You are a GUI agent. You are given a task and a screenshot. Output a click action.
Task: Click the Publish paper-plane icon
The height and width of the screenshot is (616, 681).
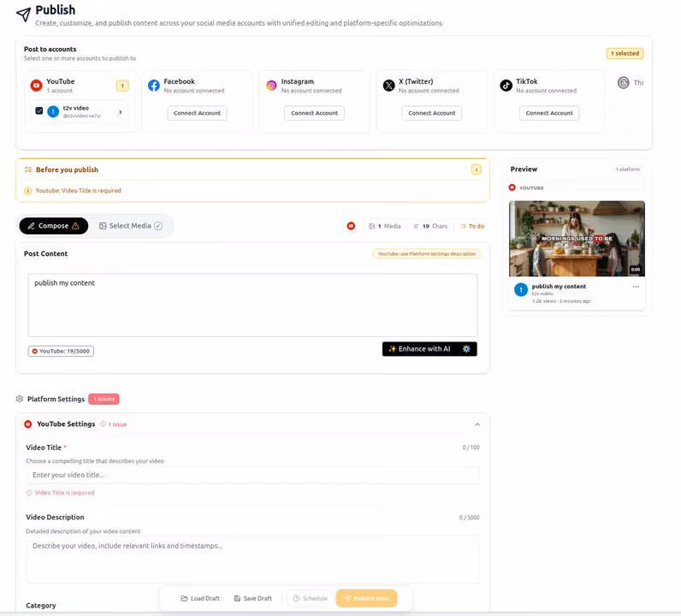pos(23,15)
